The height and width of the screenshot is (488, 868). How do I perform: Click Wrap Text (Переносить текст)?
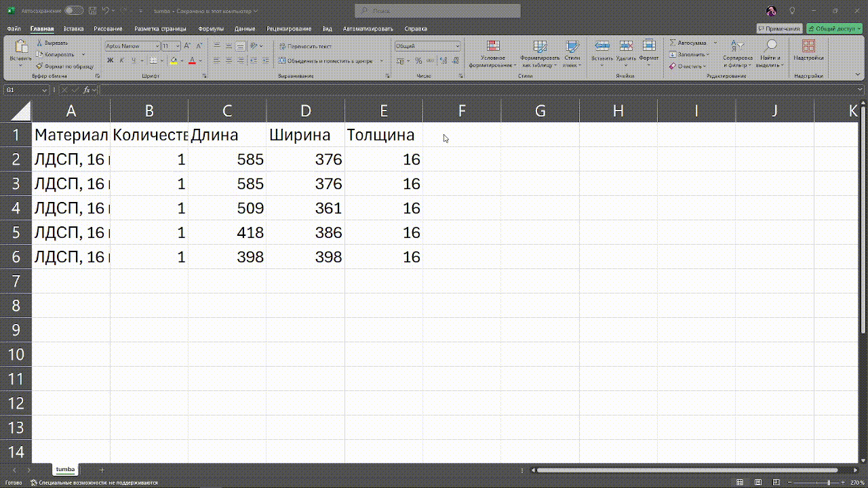(x=305, y=46)
